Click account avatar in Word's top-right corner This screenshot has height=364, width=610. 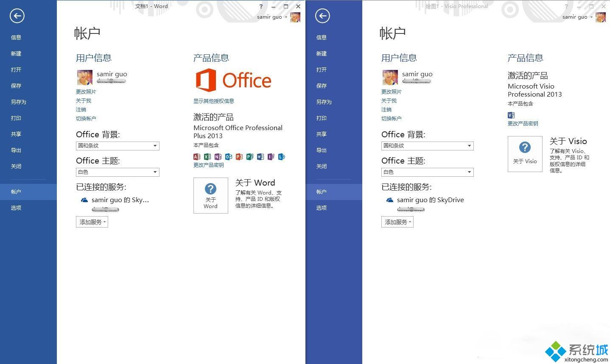295,17
